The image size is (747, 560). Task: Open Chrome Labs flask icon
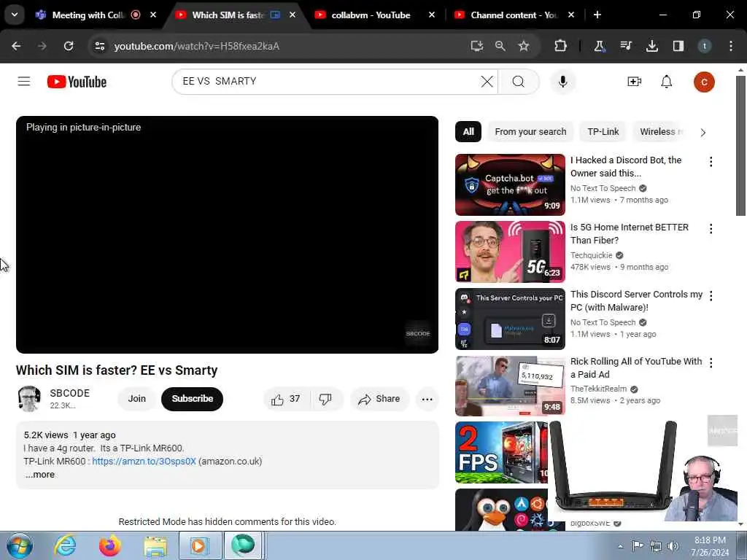tap(599, 46)
